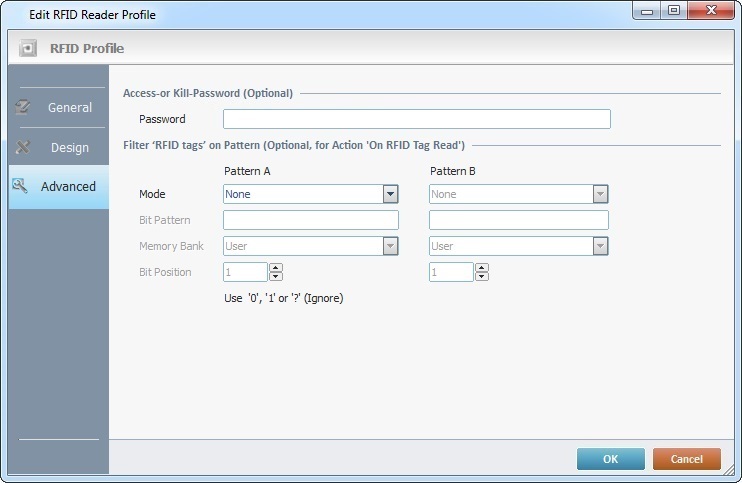
Task: Click the RFID Profile header icon
Action: click(x=28, y=47)
